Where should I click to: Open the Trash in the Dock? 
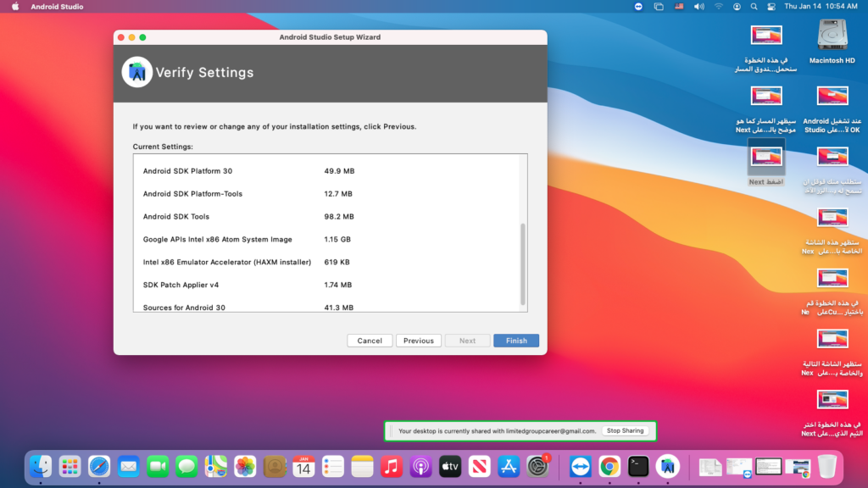(827, 467)
